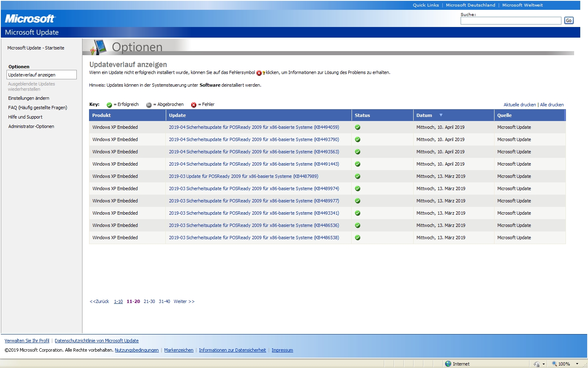Go to page 21-30
Viewport: 588px width, 368px height.
tap(149, 301)
